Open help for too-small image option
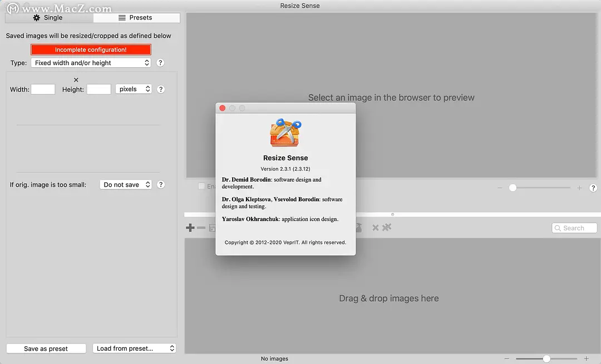 pyautogui.click(x=161, y=185)
